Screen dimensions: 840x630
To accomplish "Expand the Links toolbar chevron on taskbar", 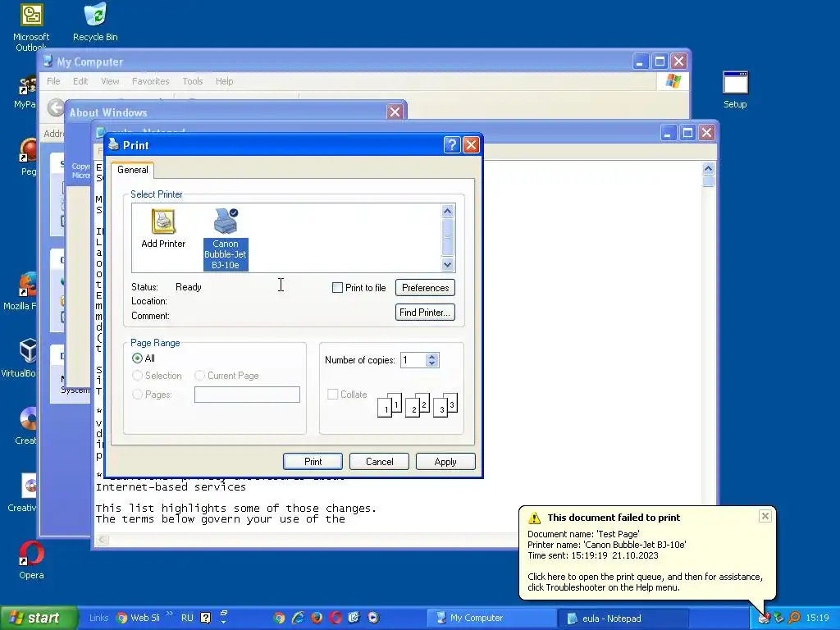I will tap(170, 614).
